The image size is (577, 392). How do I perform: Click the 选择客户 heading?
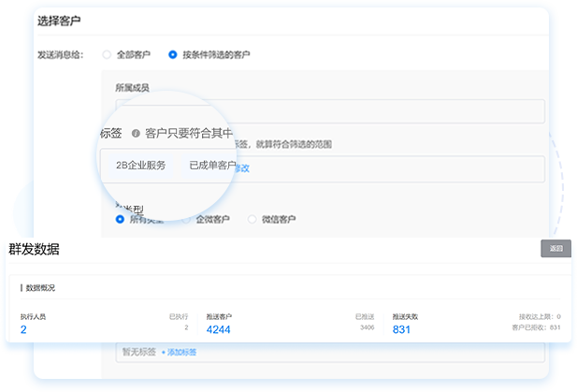(59, 21)
